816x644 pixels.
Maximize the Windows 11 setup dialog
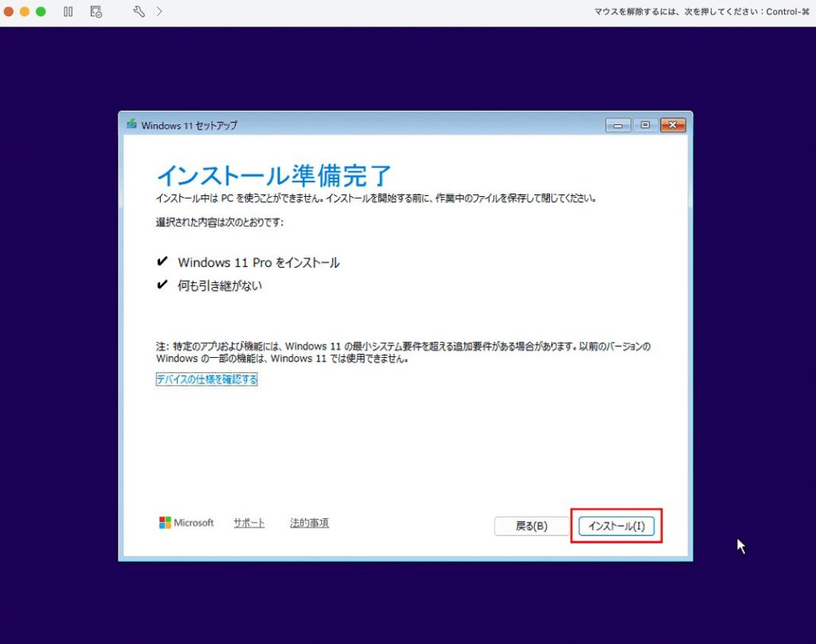point(645,125)
